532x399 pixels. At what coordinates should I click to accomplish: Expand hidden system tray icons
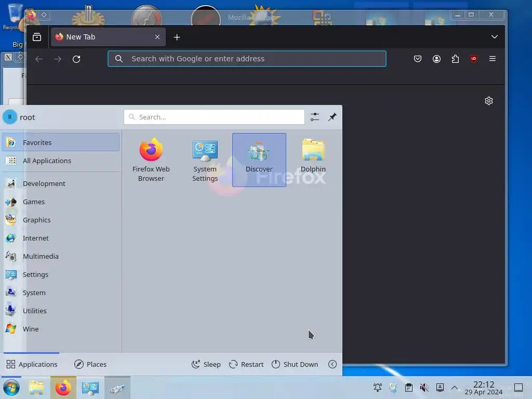[455, 387]
